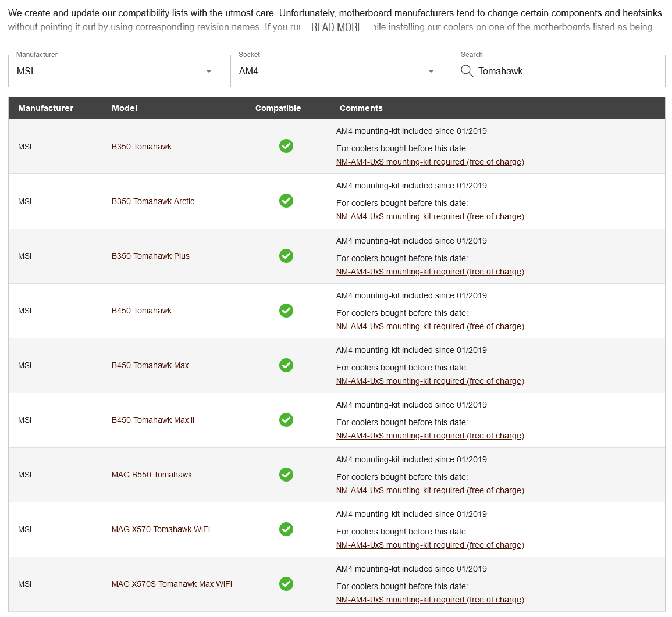
Task: Open the B450 Tomahawk Max model link
Action: pos(150,365)
